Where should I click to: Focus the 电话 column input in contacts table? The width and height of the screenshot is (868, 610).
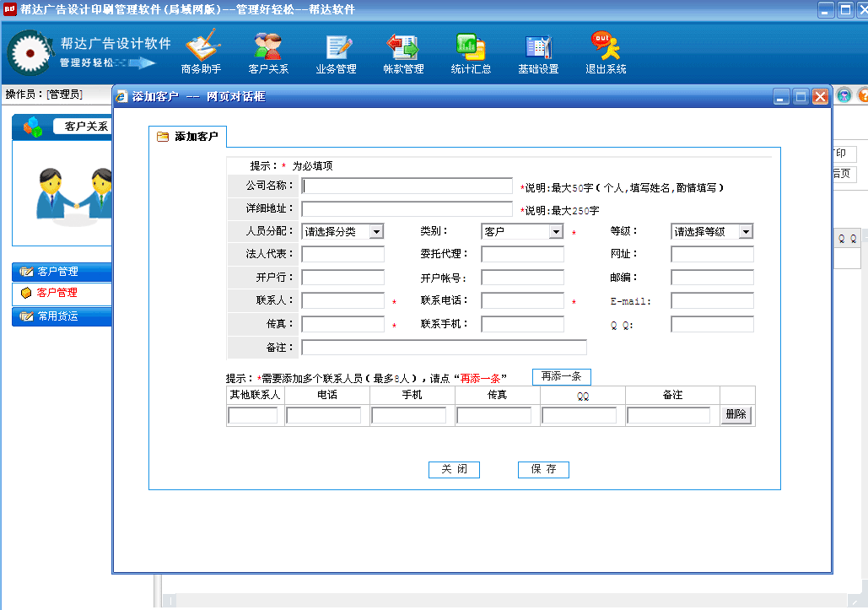coord(323,415)
